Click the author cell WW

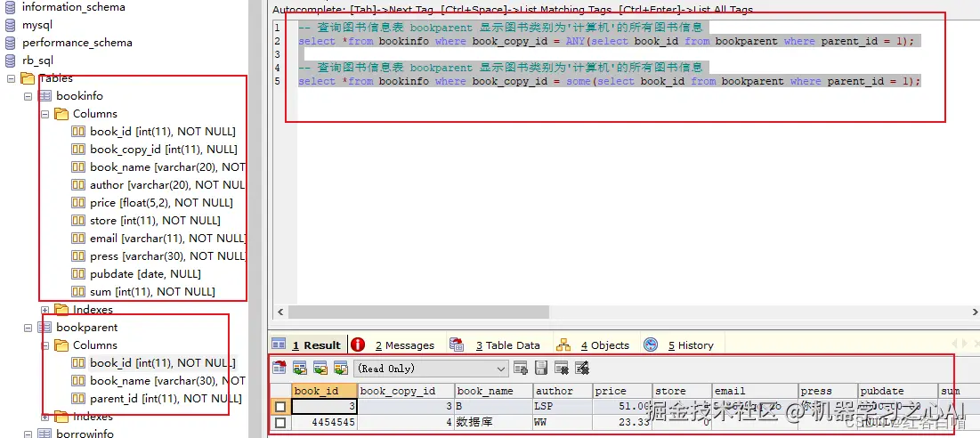[x=563, y=422]
